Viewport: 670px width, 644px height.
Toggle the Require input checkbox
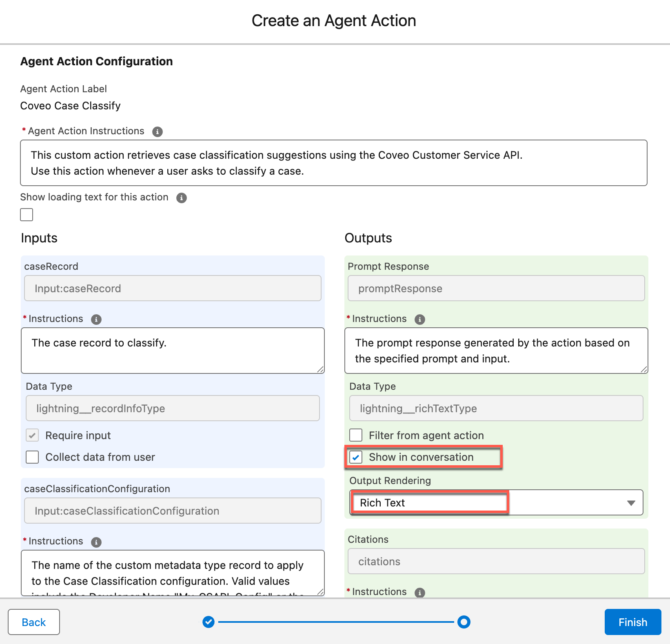point(32,435)
